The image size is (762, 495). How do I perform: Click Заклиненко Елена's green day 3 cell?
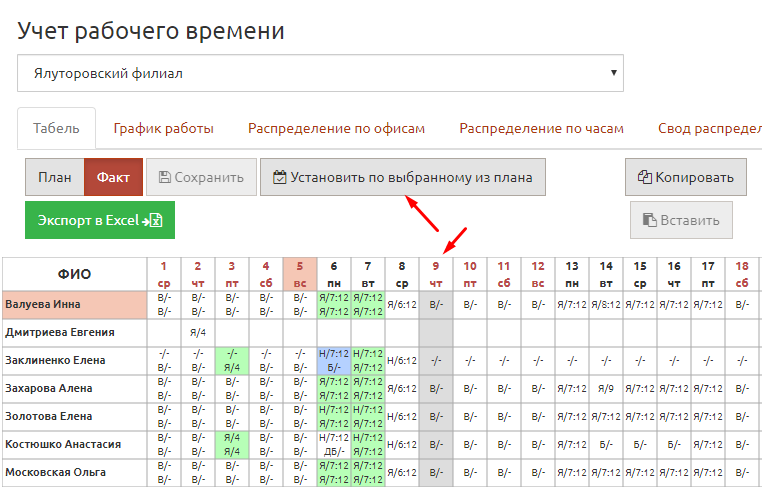[232, 361]
